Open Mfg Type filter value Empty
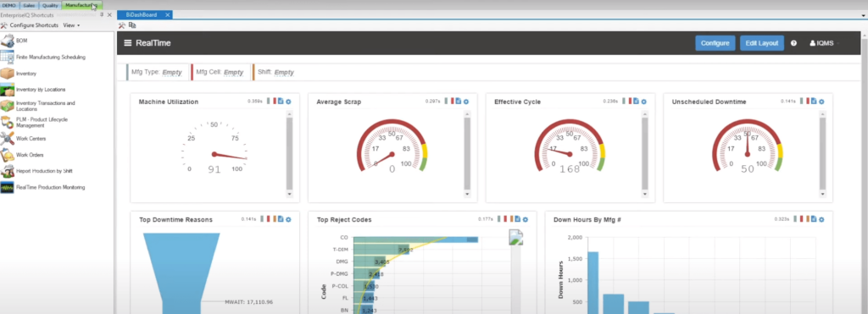Screen dimensions: 868x314 click(172, 73)
